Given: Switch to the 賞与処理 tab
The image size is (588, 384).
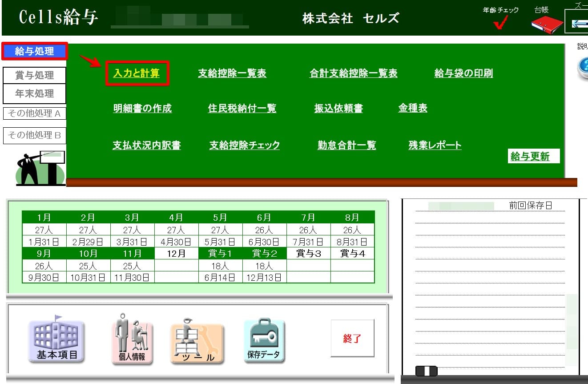Looking at the screenshot, I should click(34, 75).
